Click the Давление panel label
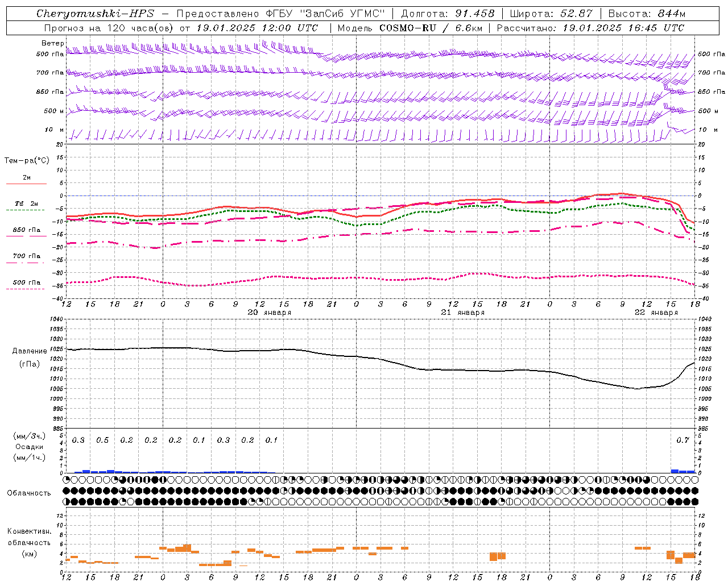The width and height of the screenshot is (728, 582). [x=30, y=351]
